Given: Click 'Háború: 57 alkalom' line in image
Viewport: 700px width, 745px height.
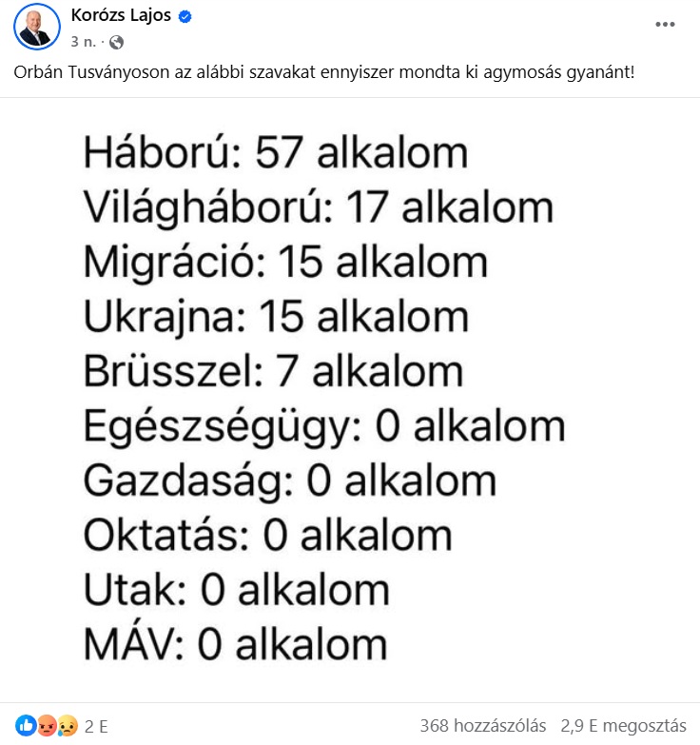Looking at the screenshot, I should [x=276, y=152].
